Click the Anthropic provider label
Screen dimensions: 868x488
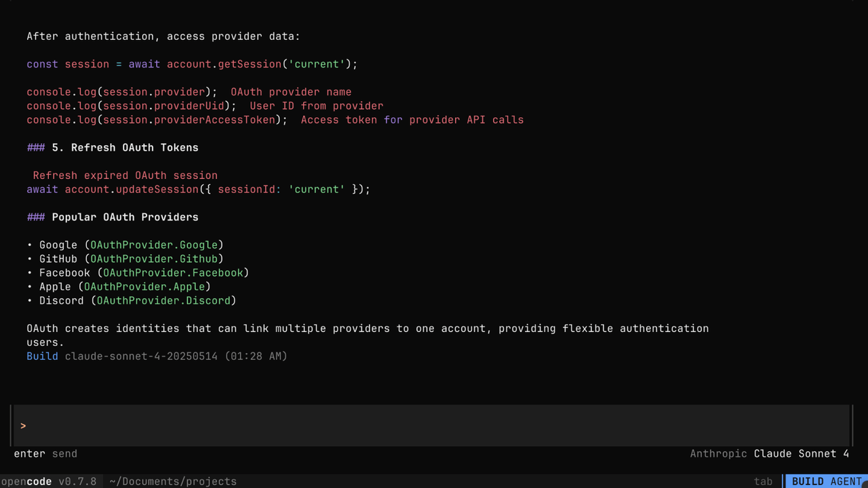[718, 453]
